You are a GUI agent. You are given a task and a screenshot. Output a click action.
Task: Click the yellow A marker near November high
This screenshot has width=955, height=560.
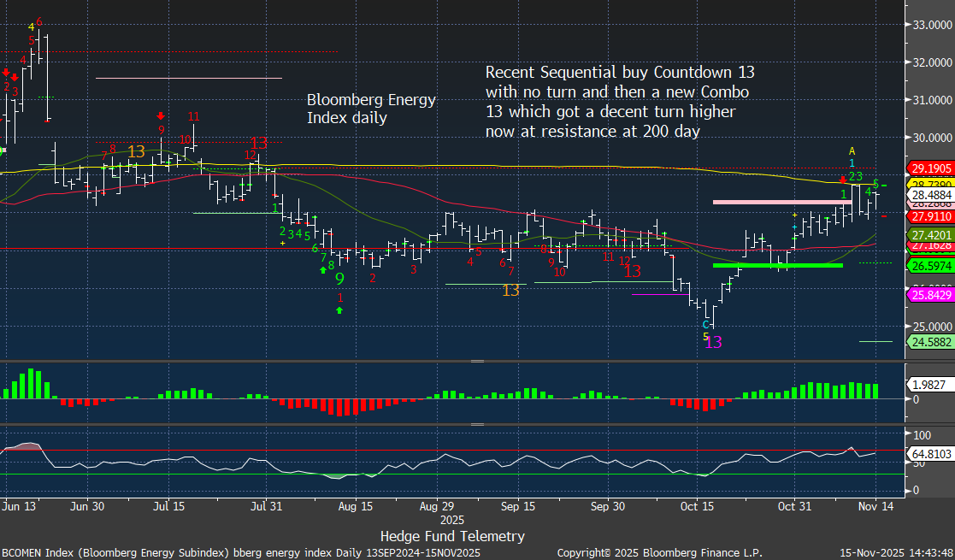pos(852,151)
